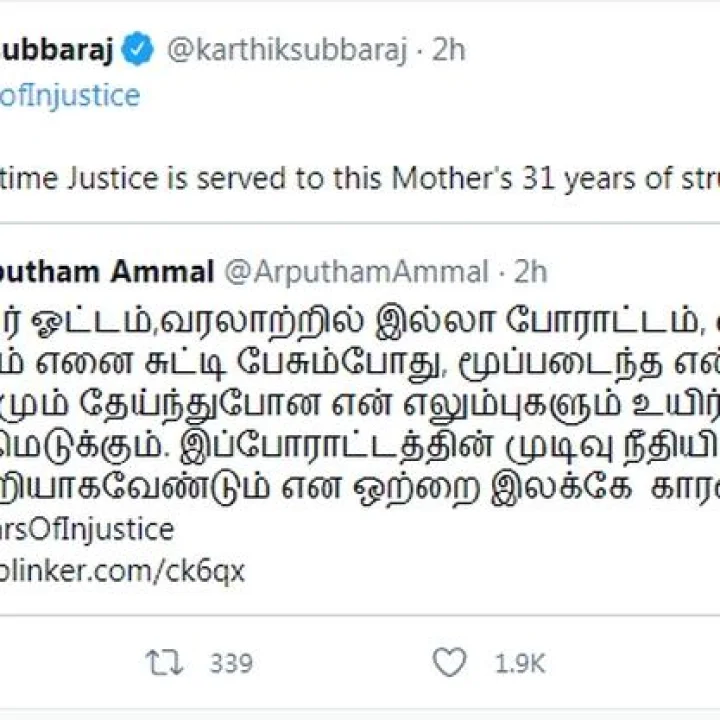Click the blue verified badge

point(137,51)
